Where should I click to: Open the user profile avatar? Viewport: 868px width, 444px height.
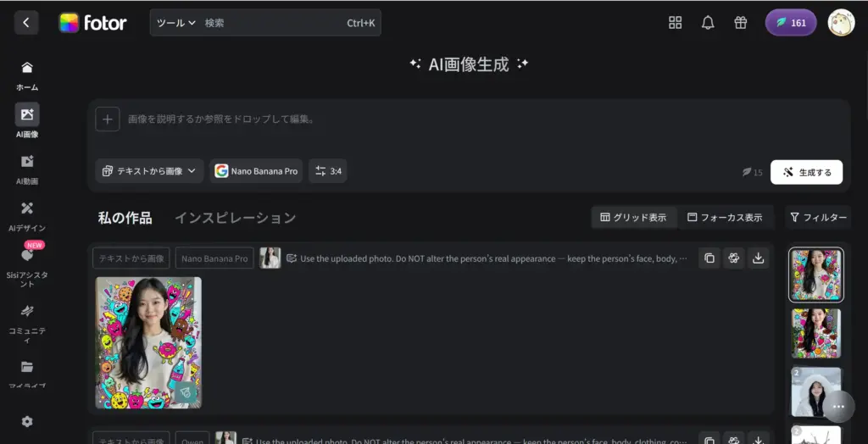point(841,23)
